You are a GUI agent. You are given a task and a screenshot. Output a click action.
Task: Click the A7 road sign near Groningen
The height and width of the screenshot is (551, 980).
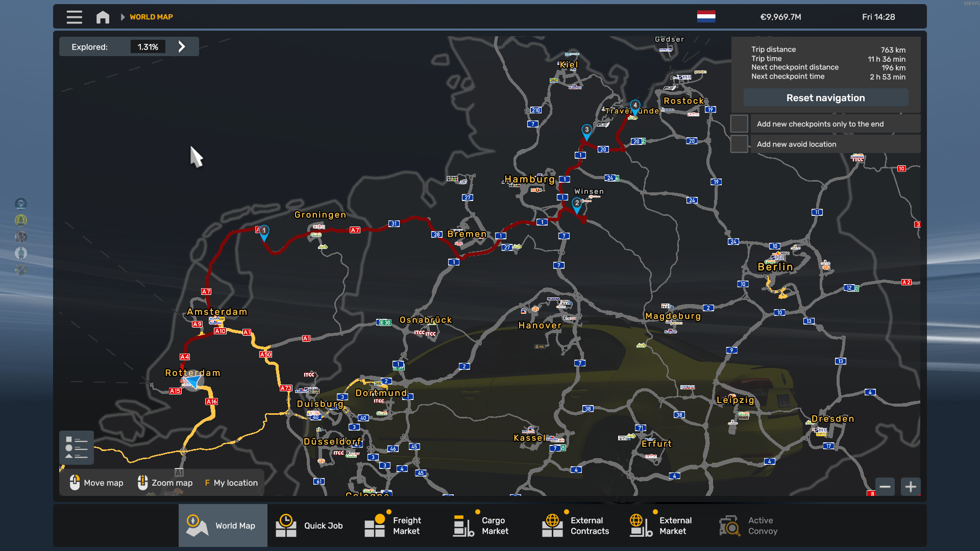(x=355, y=231)
